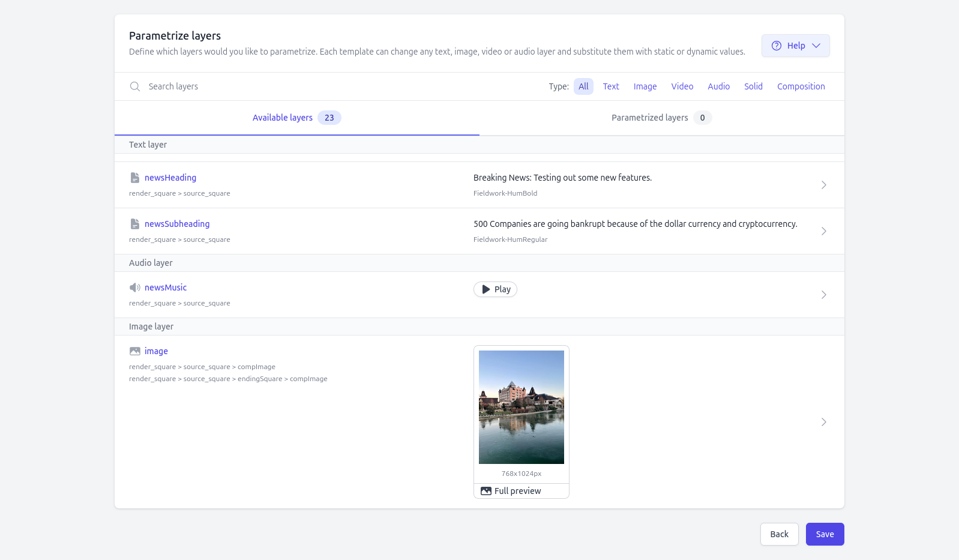Click the image layer picture icon
Image resolution: width=959 pixels, height=560 pixels.
pos(135,351)
